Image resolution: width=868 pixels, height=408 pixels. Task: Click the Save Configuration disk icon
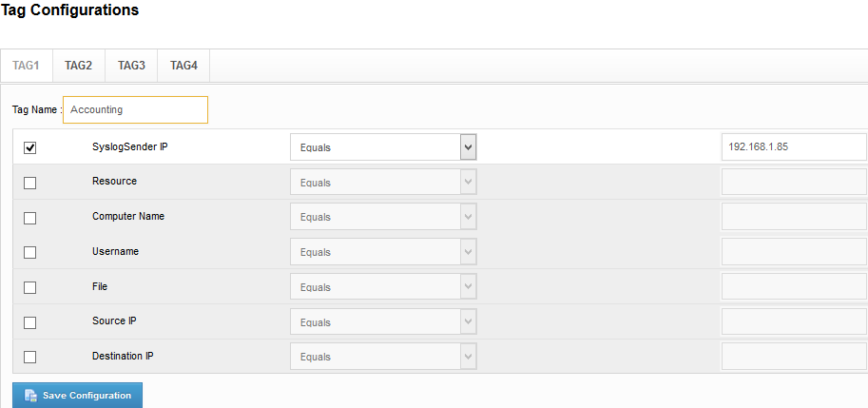(30, 396)
